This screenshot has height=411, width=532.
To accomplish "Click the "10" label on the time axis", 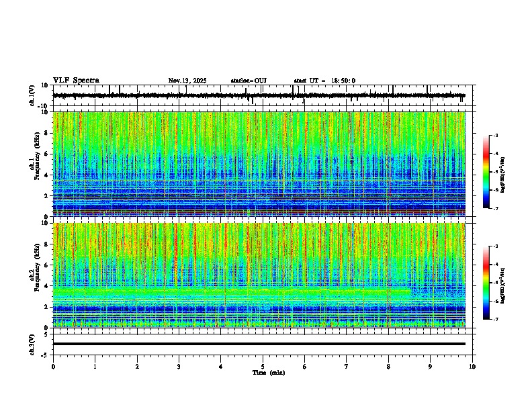I will (472, 367).
